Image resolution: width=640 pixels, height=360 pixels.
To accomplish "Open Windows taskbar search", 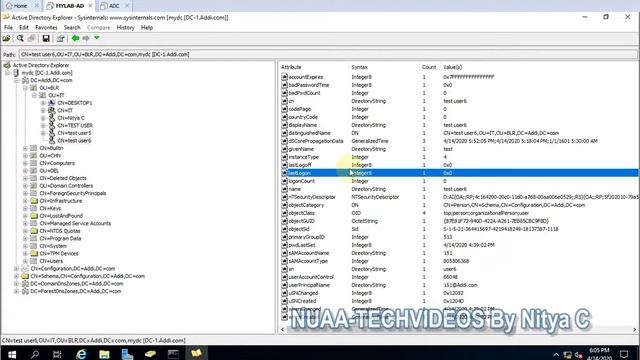I will tap(35, 354).
